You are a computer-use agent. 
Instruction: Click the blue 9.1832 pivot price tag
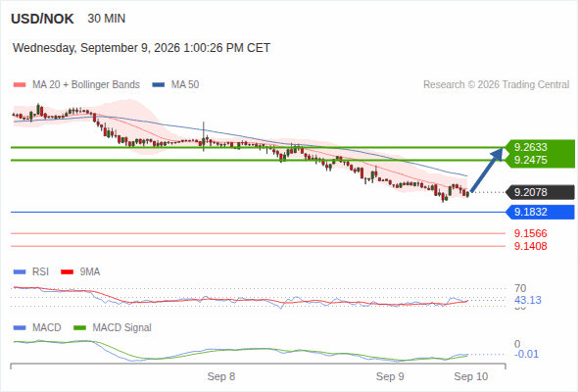tap(540, 212)
